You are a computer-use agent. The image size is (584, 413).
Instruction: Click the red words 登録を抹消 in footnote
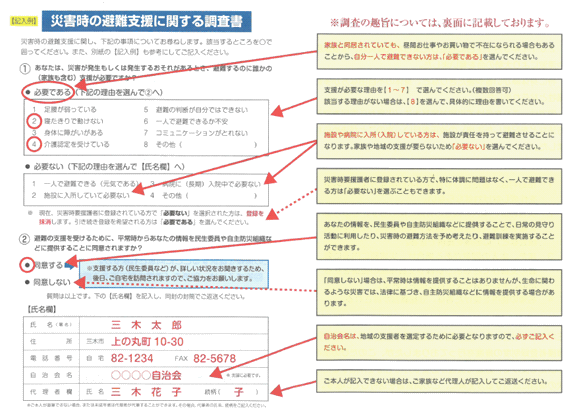tap(255, 213)
